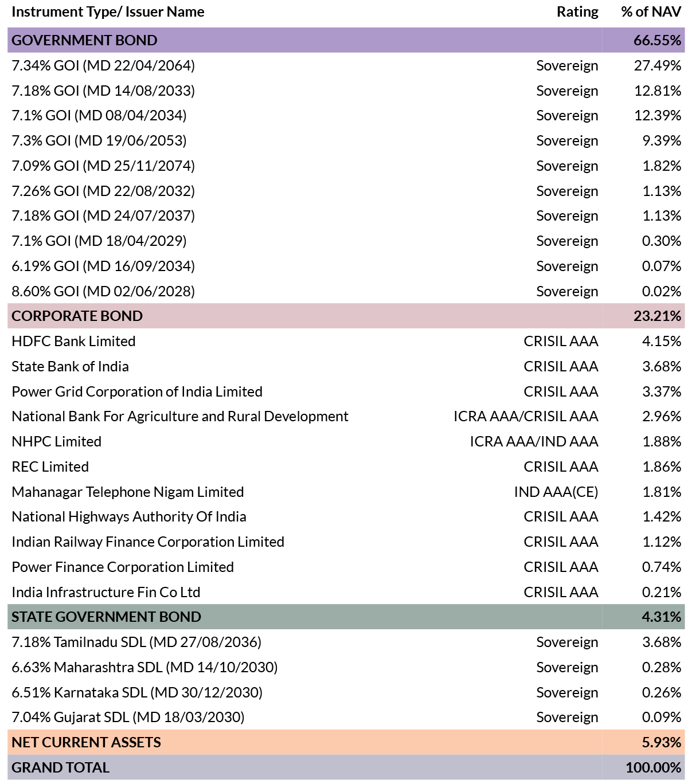Viewport: 688px width, 784px height.
Task: Click the State Bank of India row
Action: [x=70, y=366]
